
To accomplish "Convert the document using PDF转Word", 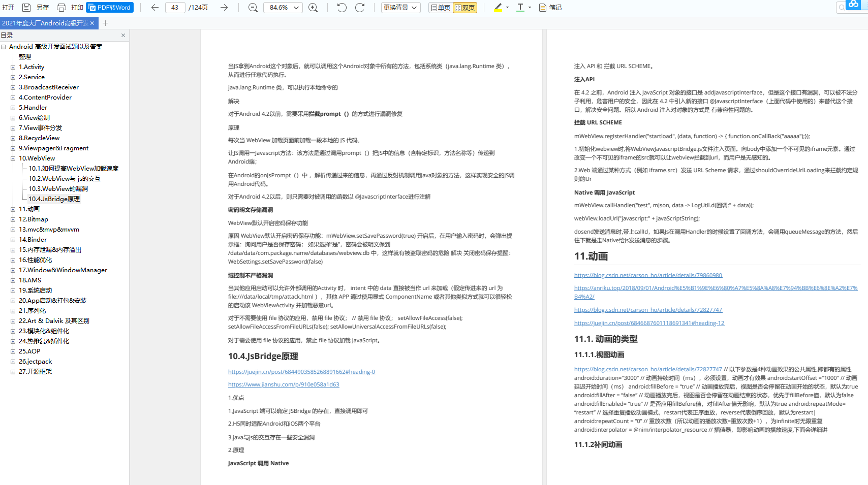I will click(110, 8).
